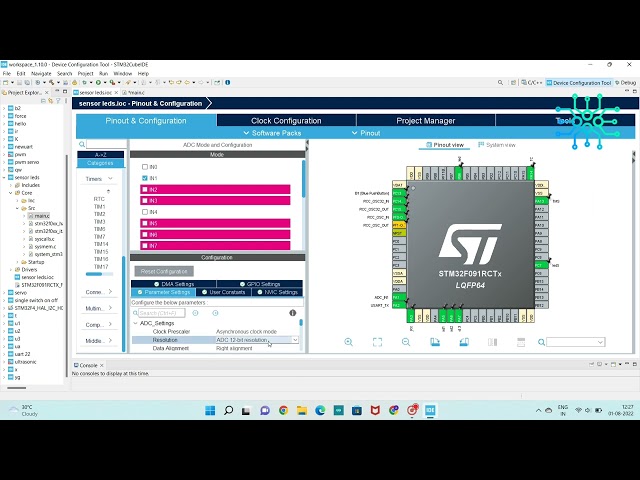Collapse the ADC_Settings group
Viewport: 640px width, 480px height.
pos(136,323)
